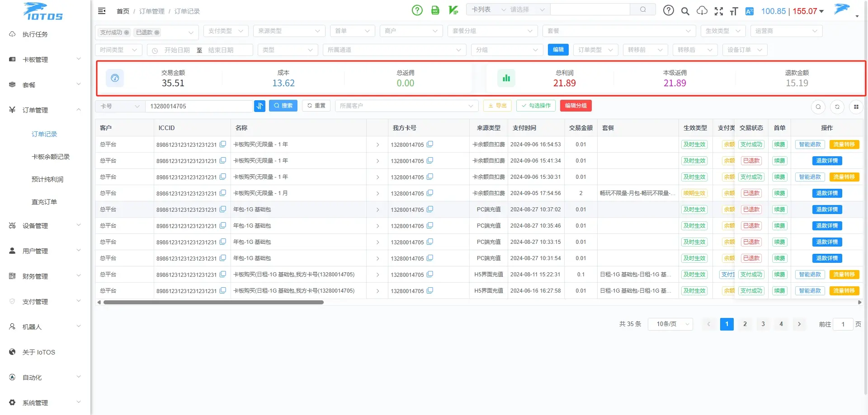The height and width of the screenshot is (415, 868).
Task: Open column settings grid icon
Action: coord(856,107)
